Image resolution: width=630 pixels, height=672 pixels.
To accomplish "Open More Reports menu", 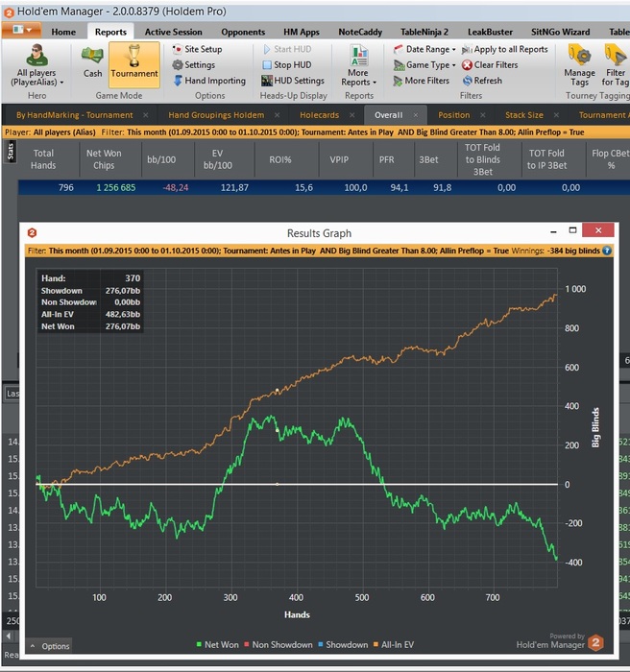I will (358, 65).
